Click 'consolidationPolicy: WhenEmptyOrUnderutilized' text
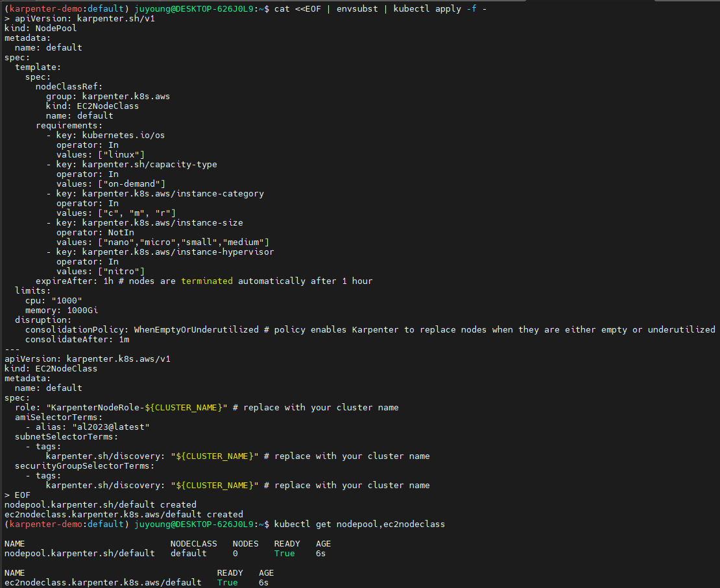Image resolution: width=720 pixels, height=588 pixels. point(142,329)
